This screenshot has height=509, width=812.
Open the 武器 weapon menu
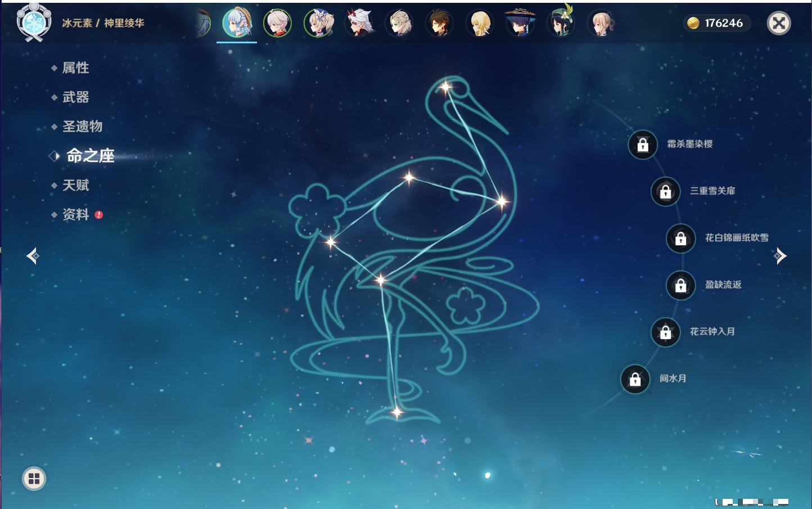(x=75, y=97)
